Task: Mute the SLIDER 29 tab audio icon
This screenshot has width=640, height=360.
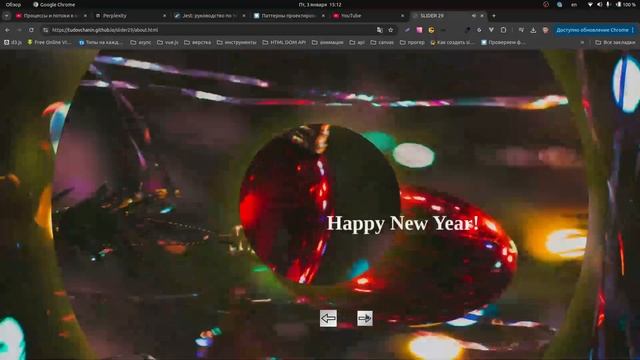Action: coord(474,16)
